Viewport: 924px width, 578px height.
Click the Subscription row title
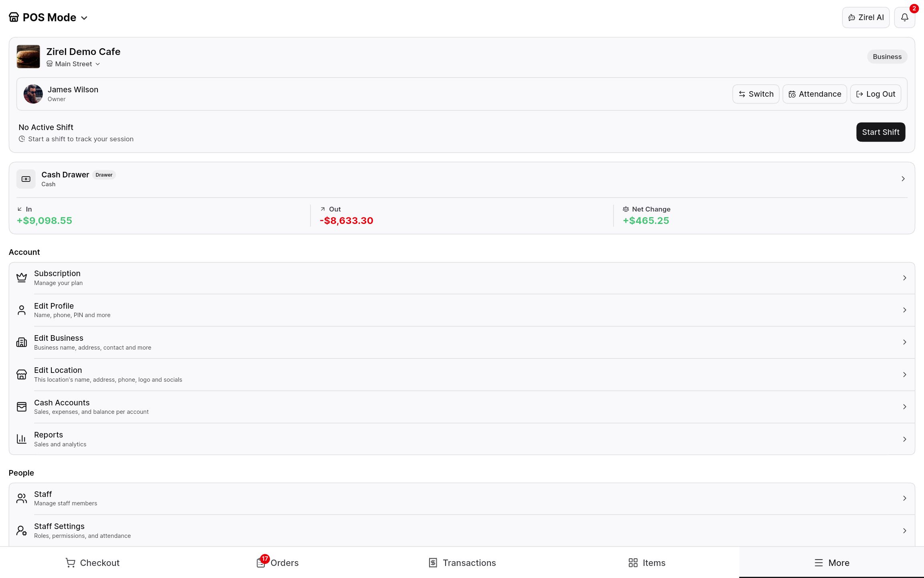pyautogui.click(x=57, y=273)
